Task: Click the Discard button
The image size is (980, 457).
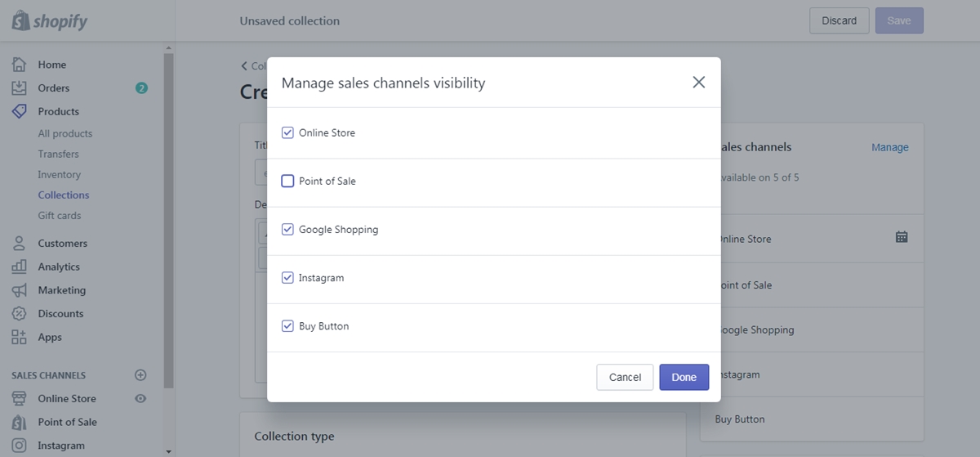Action: pos(840,20)
